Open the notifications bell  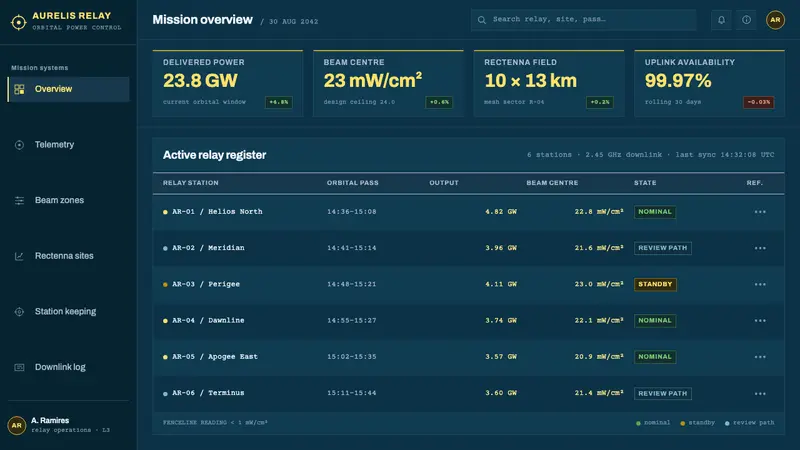point(721,20)
